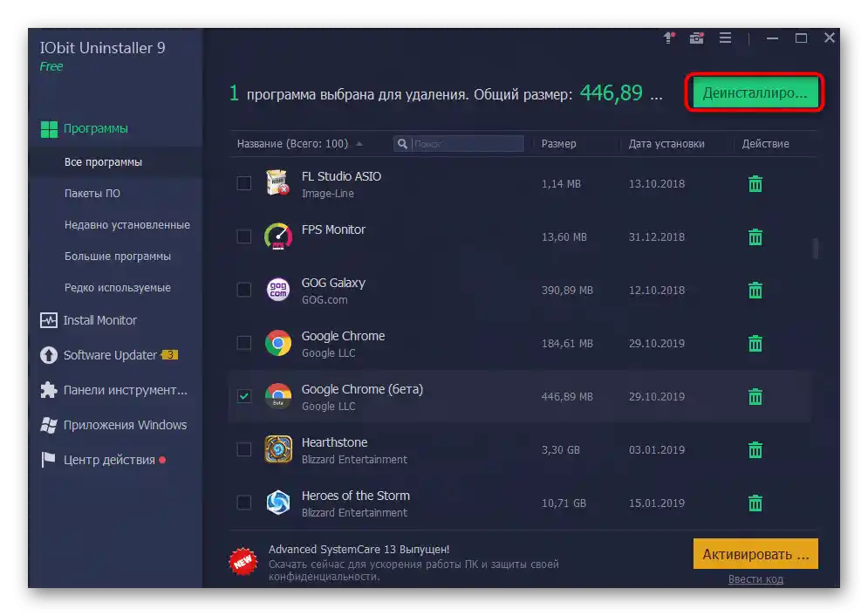Click the 31.12.2018 install date
The width and height of the screenshot is (868, 616).
657,236
